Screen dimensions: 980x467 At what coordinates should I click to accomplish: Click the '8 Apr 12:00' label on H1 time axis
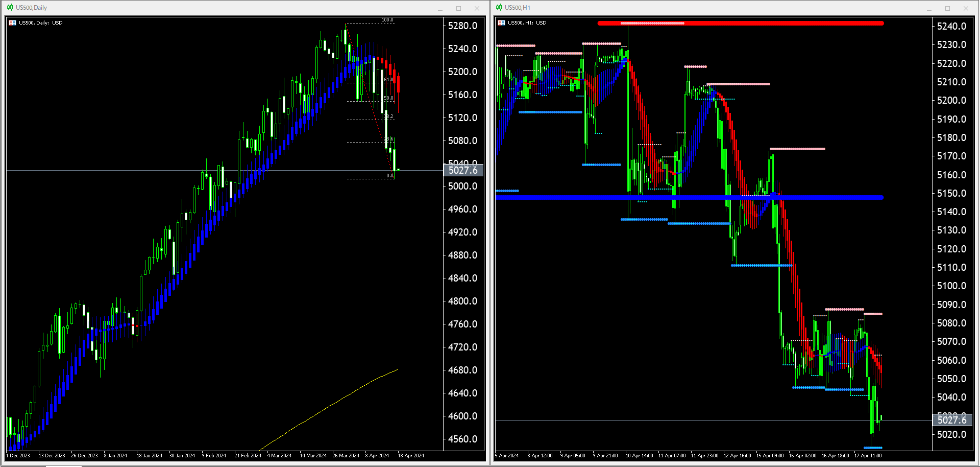[x=540, y=456]
